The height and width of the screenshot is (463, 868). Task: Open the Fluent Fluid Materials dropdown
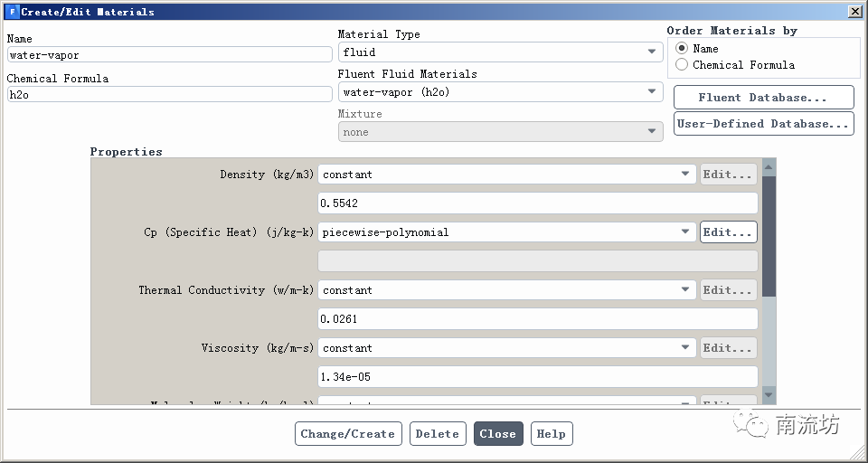click(500, 92)
